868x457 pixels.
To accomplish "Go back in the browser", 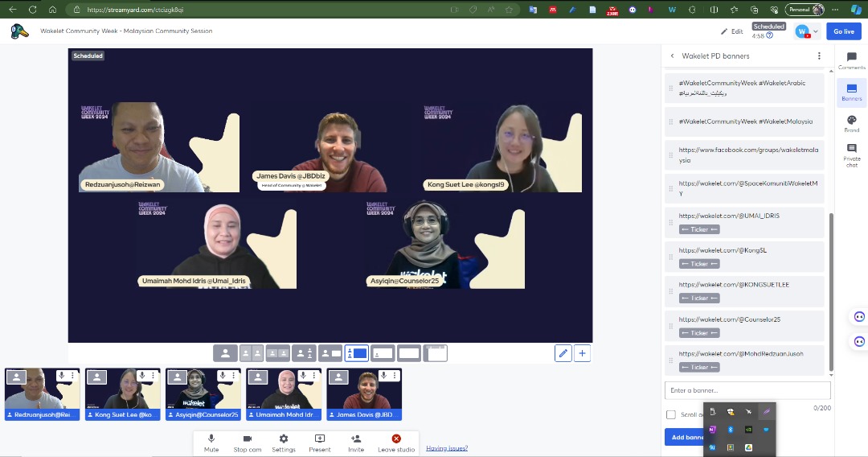I will pyautogui.click(x=12, y=10).
